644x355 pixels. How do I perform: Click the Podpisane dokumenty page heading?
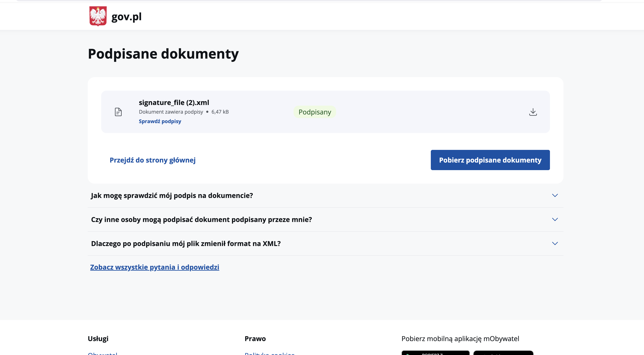(x=163, y=54)
